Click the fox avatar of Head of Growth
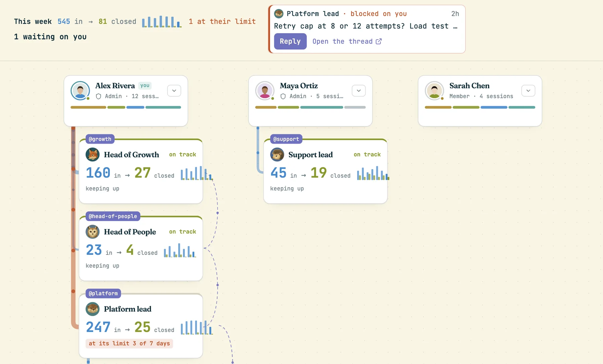This screenshot has width=603, height=364. tap(92, 155)
